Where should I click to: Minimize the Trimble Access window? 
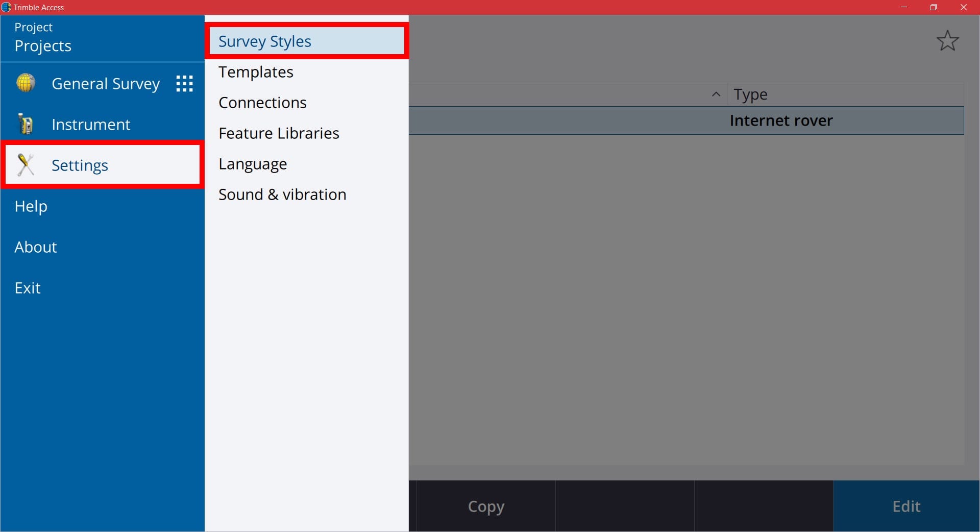[903, 7]
